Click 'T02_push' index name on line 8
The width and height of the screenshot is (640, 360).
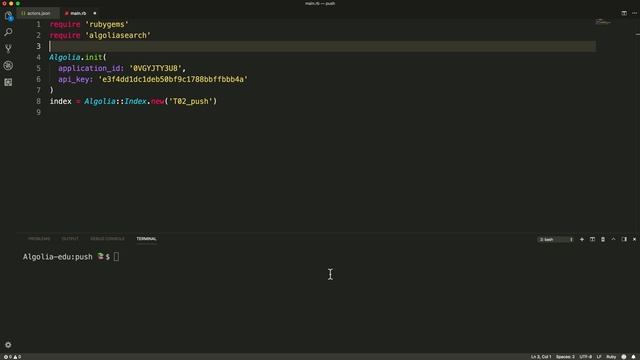click(x=191, y=101)
